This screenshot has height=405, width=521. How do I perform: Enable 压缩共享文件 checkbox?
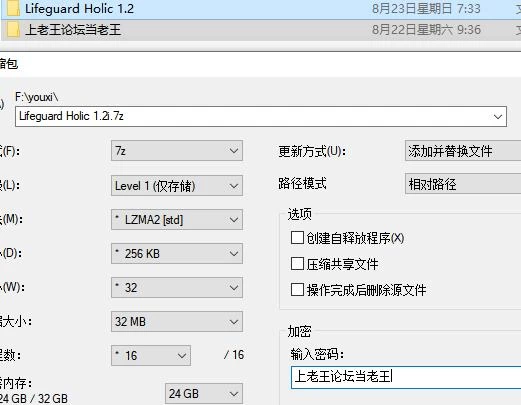coord(297,264)
